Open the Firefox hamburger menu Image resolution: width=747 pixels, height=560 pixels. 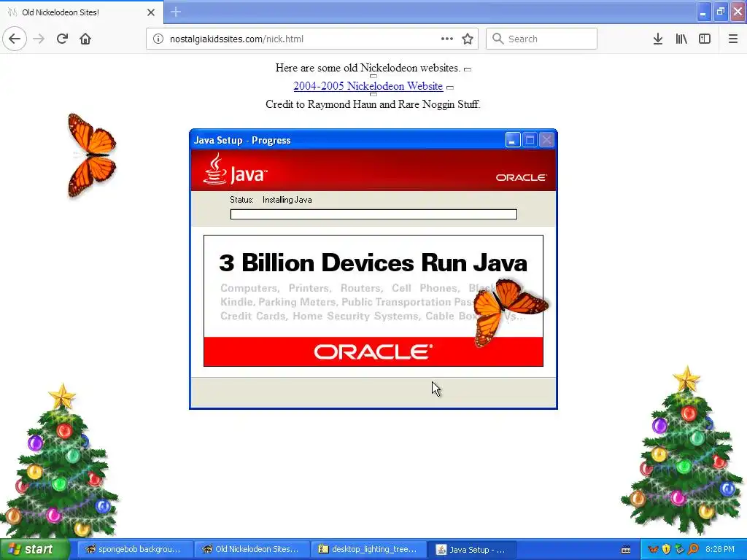[x=733, y=39]
